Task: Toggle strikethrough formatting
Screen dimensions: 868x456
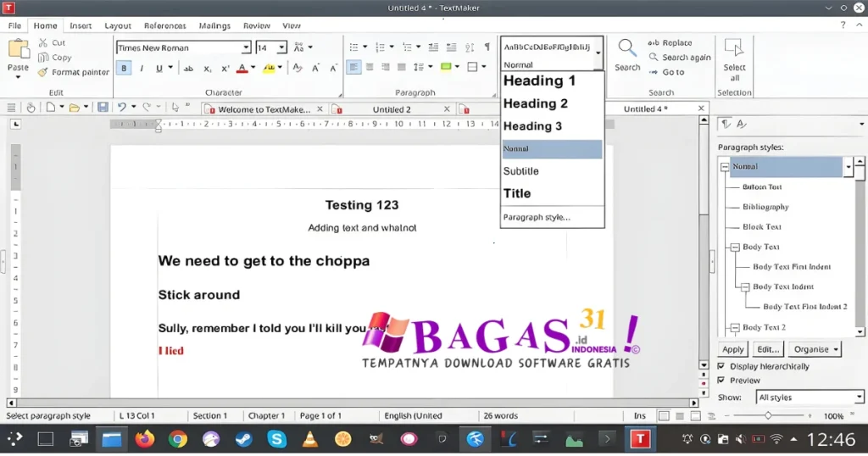Action: pos(188,68)
